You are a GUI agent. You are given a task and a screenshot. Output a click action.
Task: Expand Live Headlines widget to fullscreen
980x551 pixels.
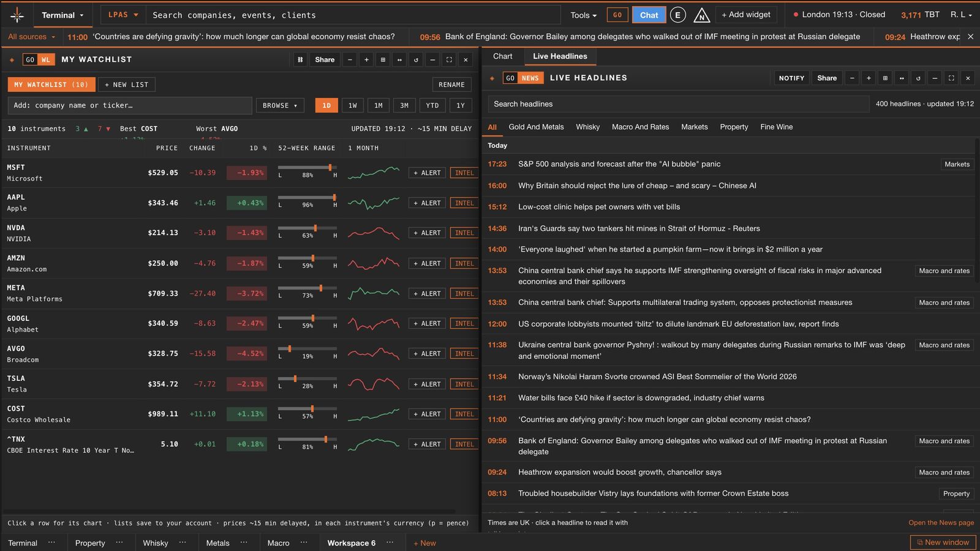tap(951, 78)
